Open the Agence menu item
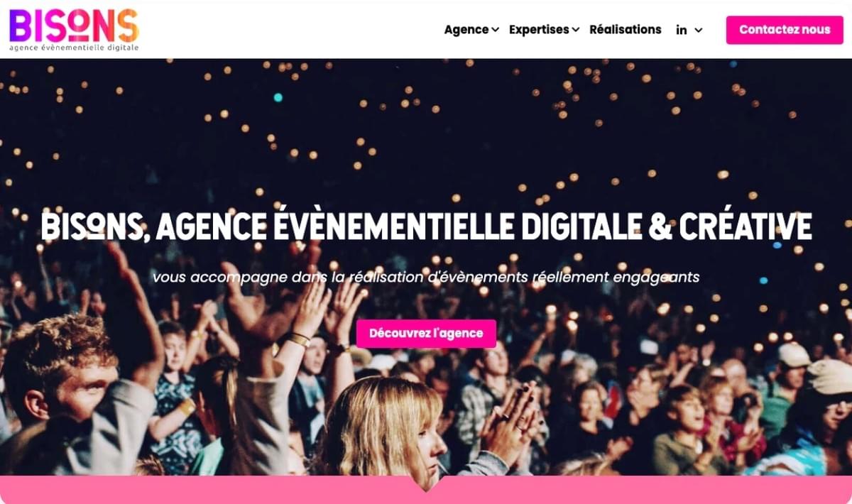This screenshot has width=852, height=504. click(x=466, y=29)
